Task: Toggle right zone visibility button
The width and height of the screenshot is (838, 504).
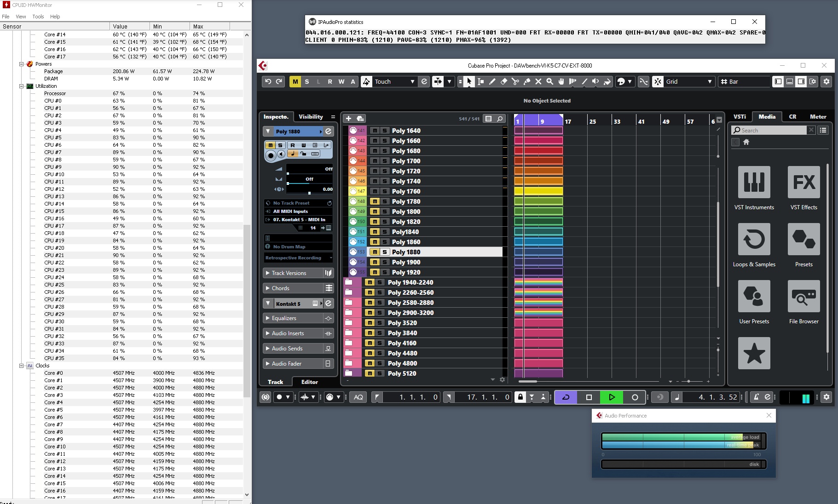Action: [801, 81]
